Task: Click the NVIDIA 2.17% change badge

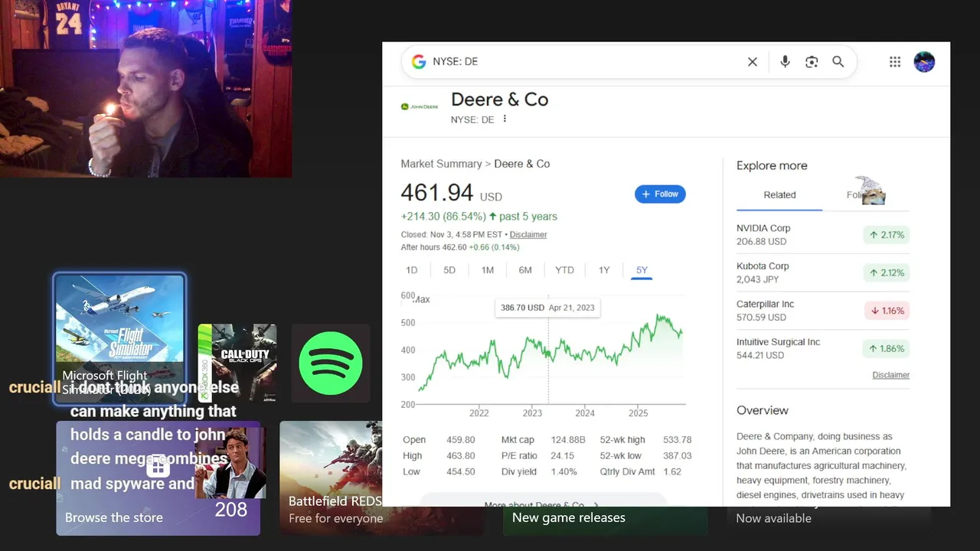Action: (887, 235)
